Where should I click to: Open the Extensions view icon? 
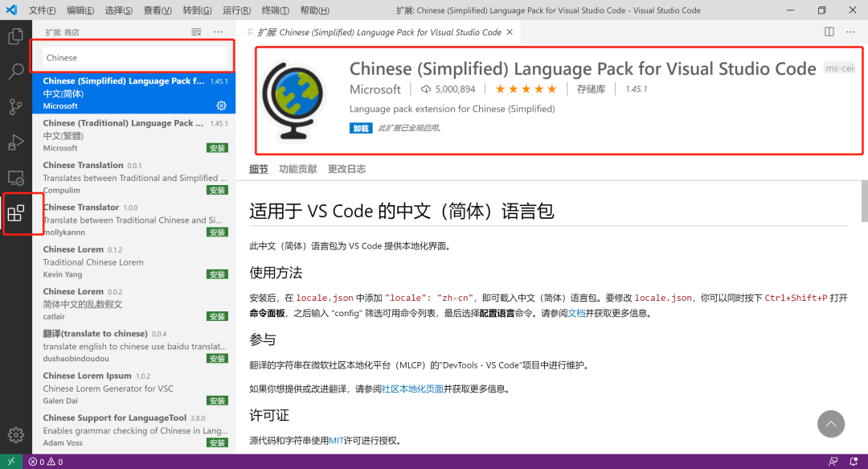pos(15,213)
